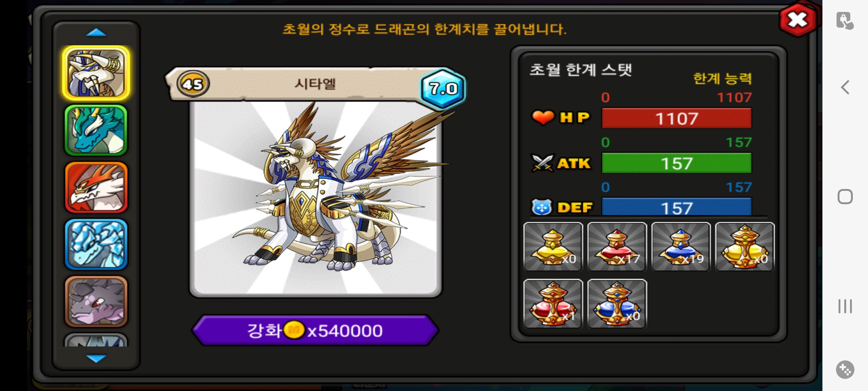Select the large blue essence potion x0
The height and width of the screenshot is (391, 868).
click(617, 304)
